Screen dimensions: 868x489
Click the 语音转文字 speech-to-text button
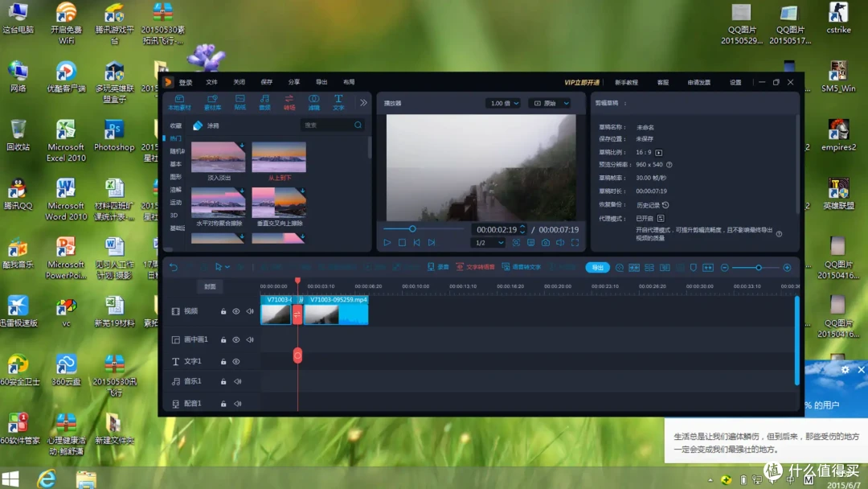coord(521,267)
